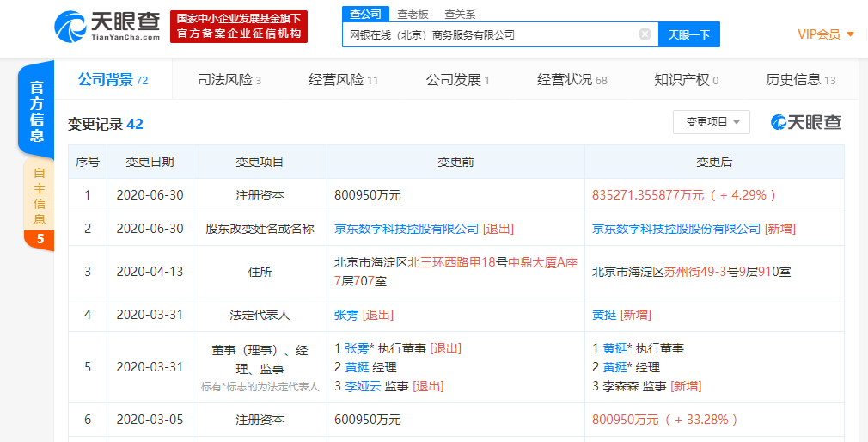Click the 序号 column header
Viewport: 868px width, 442px height.
(88, 162)
